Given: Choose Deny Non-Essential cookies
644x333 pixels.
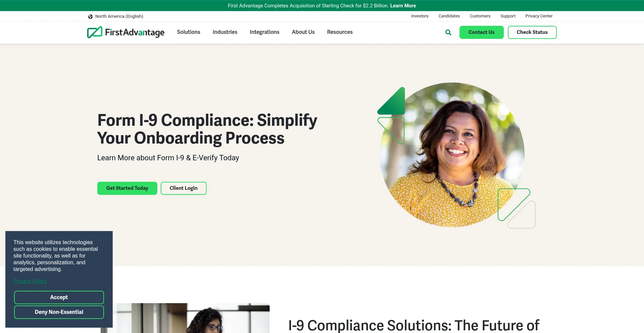Looking at the screenshot, I should coord(59,312).
